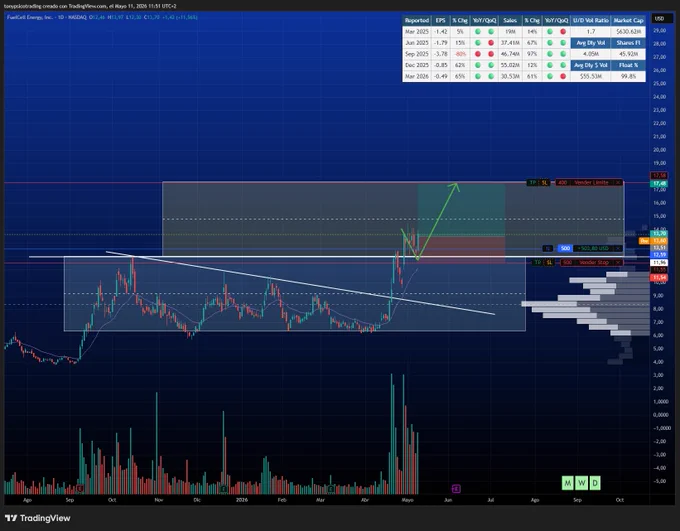Click the purple earnings marker near Jun
680x531 pixels.
click(x=456, y=489)
